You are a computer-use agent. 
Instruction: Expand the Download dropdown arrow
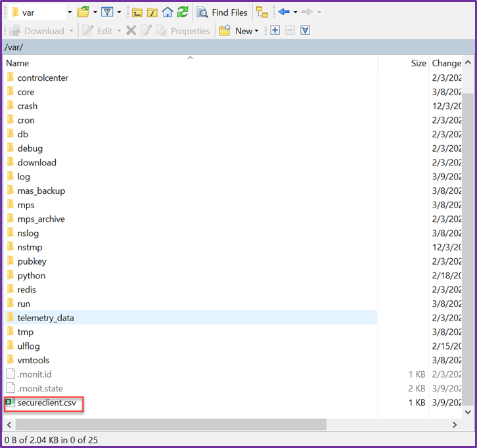point(71,31)
